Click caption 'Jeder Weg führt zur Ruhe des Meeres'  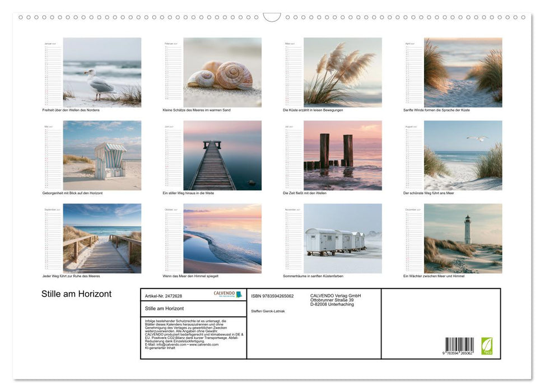(x=71, y=276)
